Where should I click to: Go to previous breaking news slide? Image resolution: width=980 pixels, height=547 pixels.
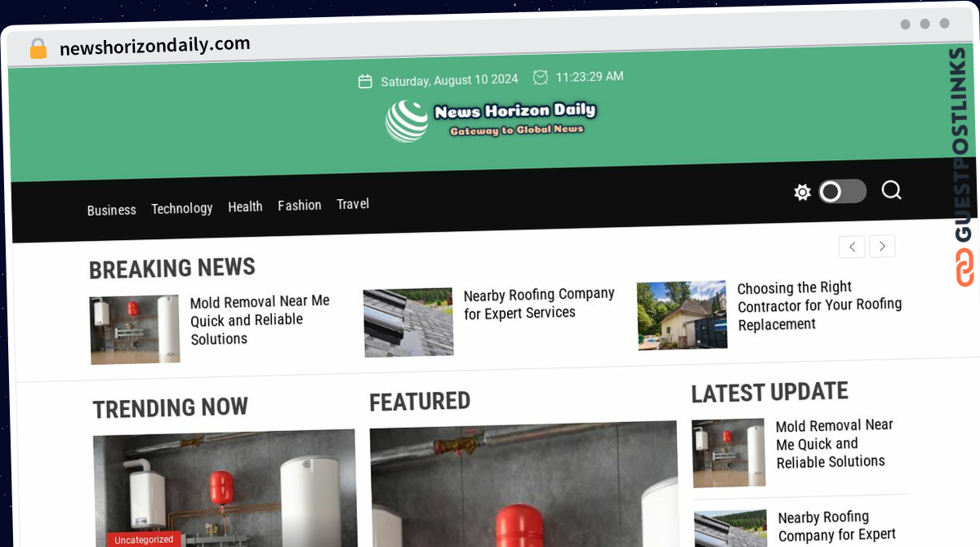coord(852,246)
